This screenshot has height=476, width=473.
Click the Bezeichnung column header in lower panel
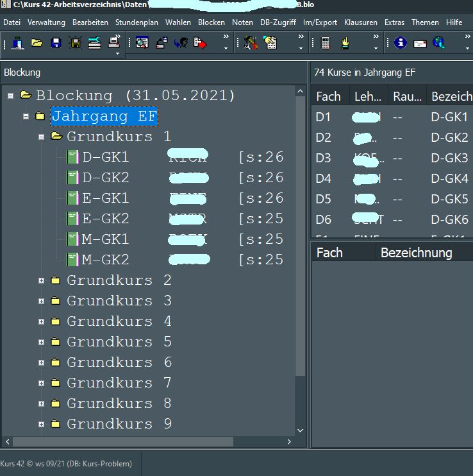point(416,253)
